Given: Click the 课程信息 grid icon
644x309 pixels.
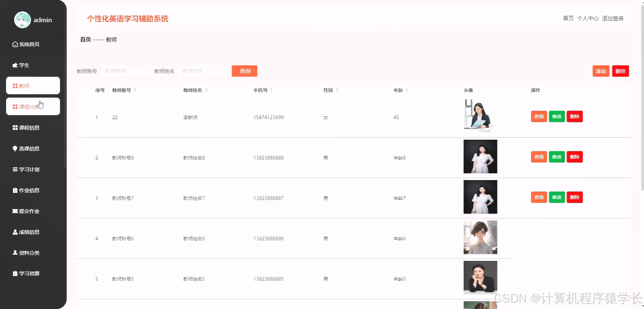Looking at the screenshot, I should click(15, 128).
